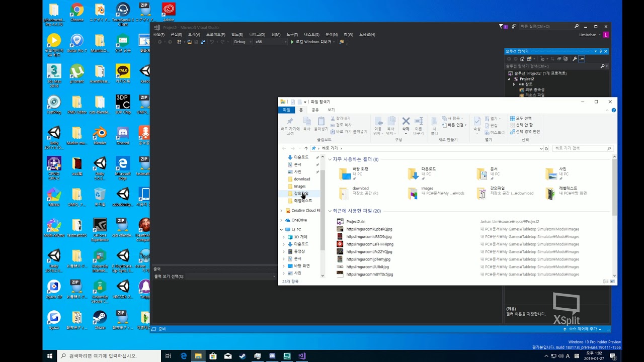Click the Properties (속성) ribbon icon
Screen dimensions: 644x362
(477, 121)
